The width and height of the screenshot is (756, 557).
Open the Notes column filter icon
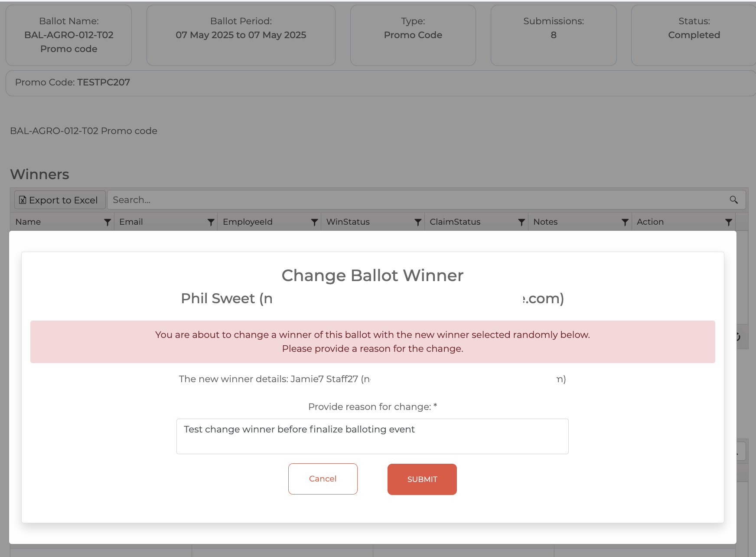(625, 222)
